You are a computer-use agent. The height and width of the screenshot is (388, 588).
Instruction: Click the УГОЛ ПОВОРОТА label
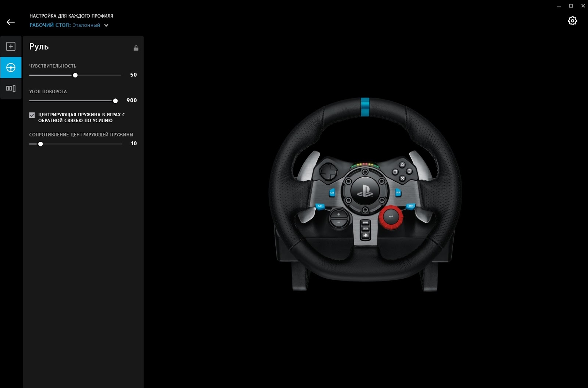(x=48, y=92)
